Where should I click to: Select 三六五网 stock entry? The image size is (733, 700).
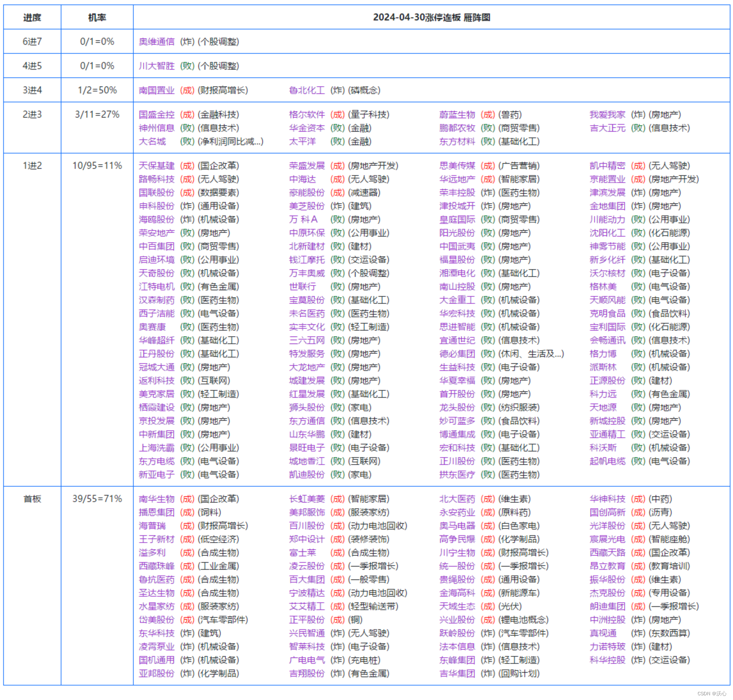[x=307, y=340]
